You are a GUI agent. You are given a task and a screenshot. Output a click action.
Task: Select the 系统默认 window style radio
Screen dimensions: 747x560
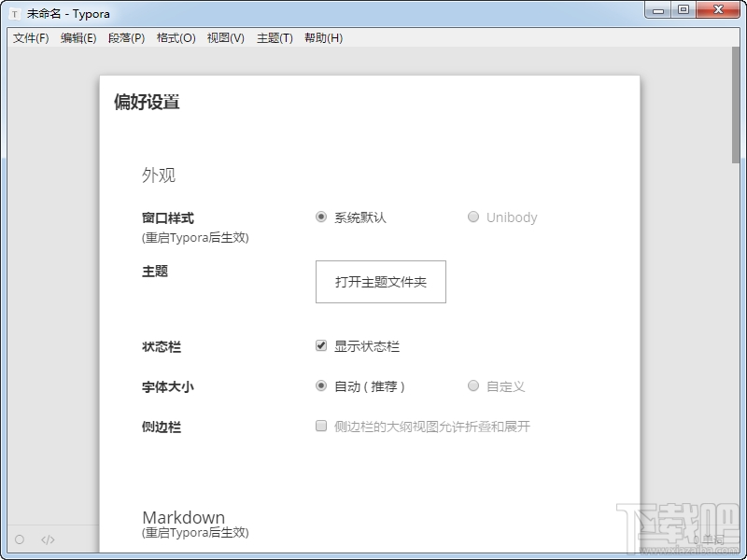point(321,217)
